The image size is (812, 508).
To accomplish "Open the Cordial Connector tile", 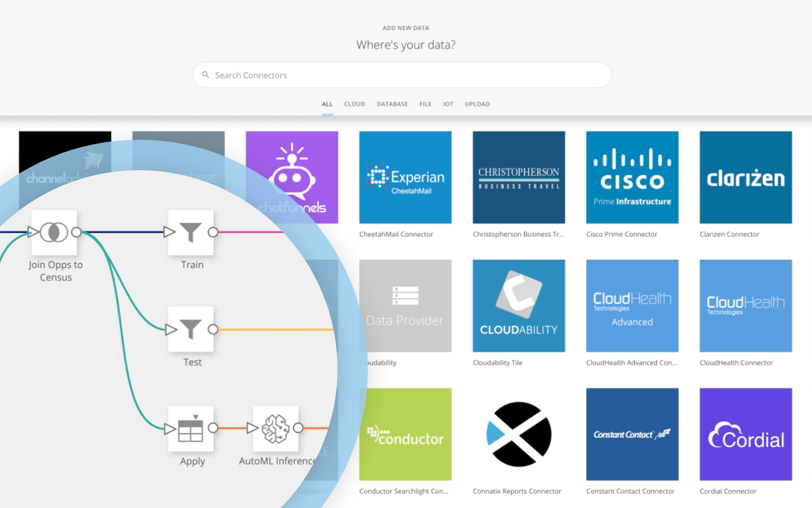I will point(745,434).
